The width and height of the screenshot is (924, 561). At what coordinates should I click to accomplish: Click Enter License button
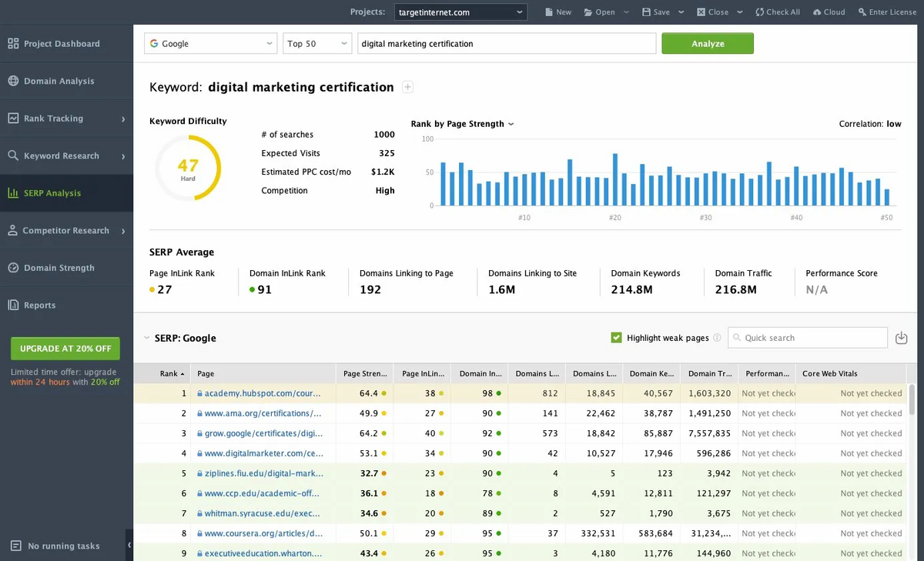(887, 12)
